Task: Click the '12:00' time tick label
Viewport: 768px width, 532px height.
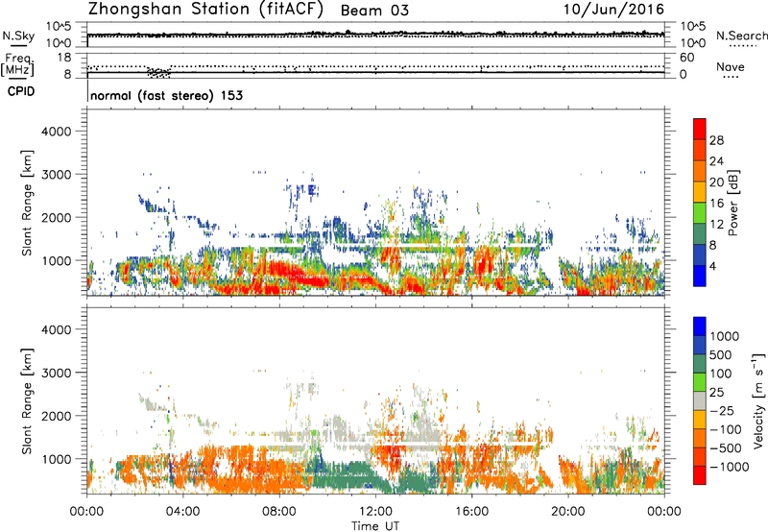Action: pos(375,512)
